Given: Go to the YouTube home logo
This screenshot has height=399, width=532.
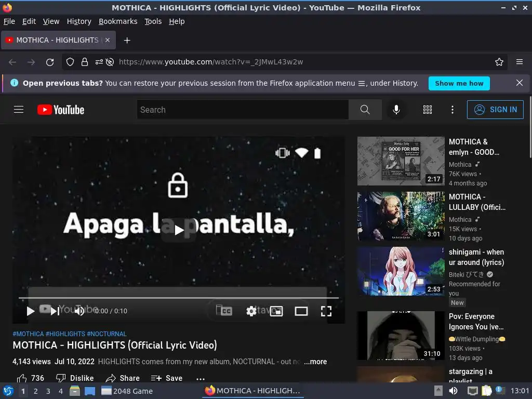Looking at the screenshot, I should coord(61,110).
